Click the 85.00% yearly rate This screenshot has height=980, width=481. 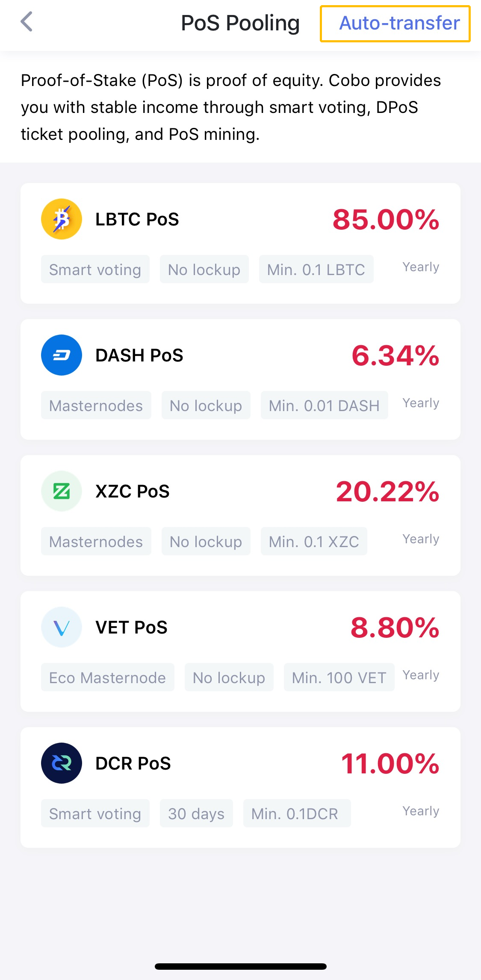386,220
